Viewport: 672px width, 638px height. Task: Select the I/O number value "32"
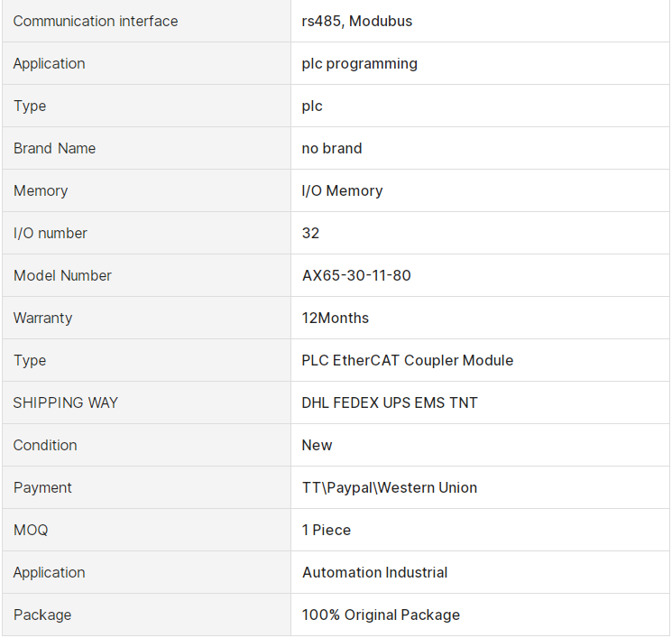311,233
